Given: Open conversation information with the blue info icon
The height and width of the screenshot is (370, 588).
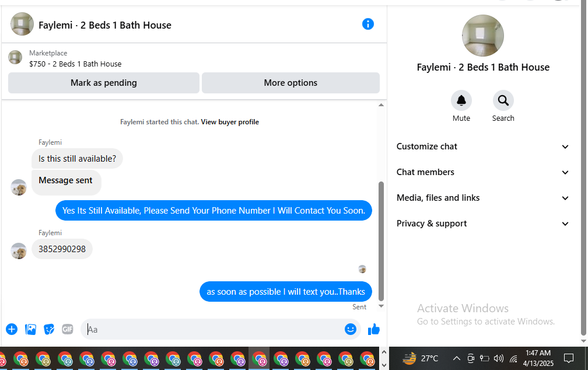Looking at the screenshot, I should point(368,25).
